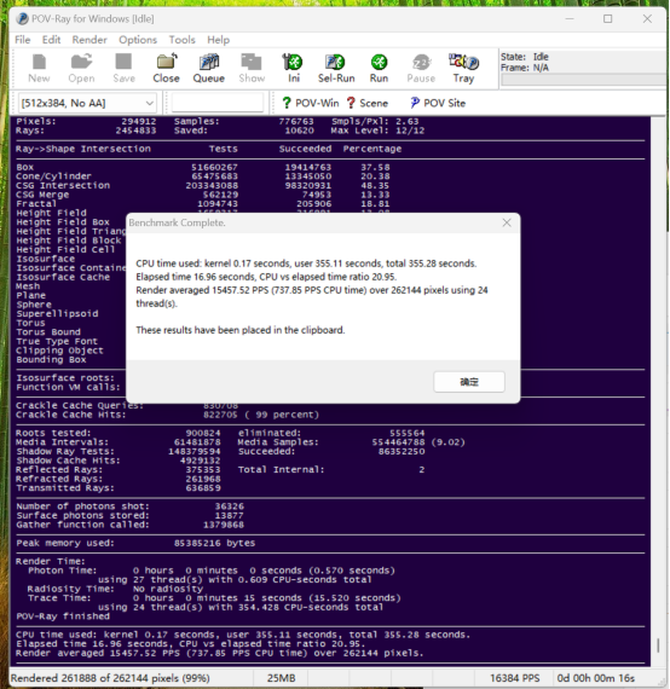Click the green Run icon
This screenshot has height=689, width=670.
[x=379, y=69]
